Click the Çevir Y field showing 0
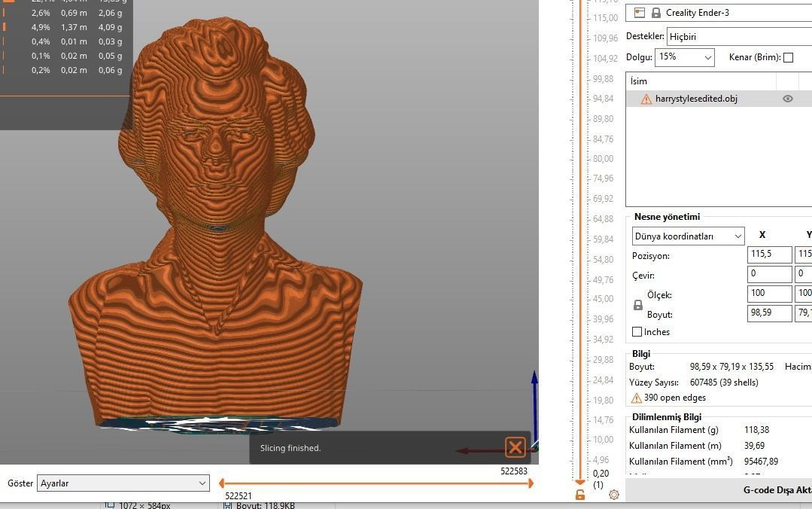This screenshot has width=812, height=509. coord(803,273)
